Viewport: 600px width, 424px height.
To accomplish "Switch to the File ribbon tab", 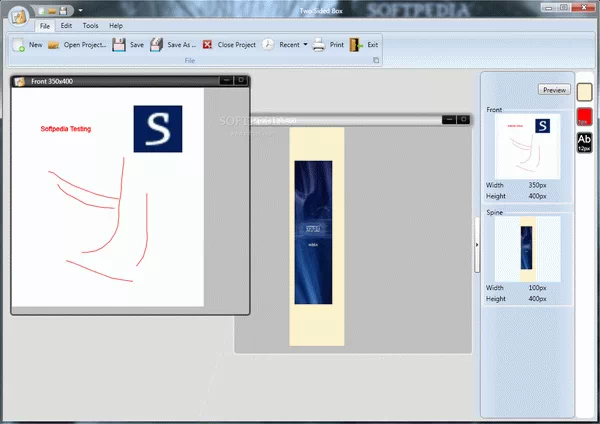I will pyautogui.click(x=45, y=26).
